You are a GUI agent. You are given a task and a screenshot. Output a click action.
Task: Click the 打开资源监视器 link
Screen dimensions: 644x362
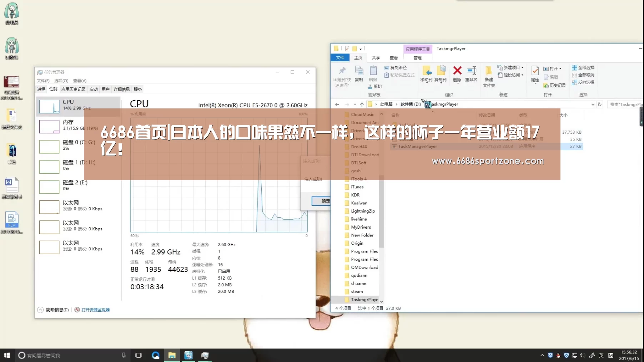click(x=92, y=310)
